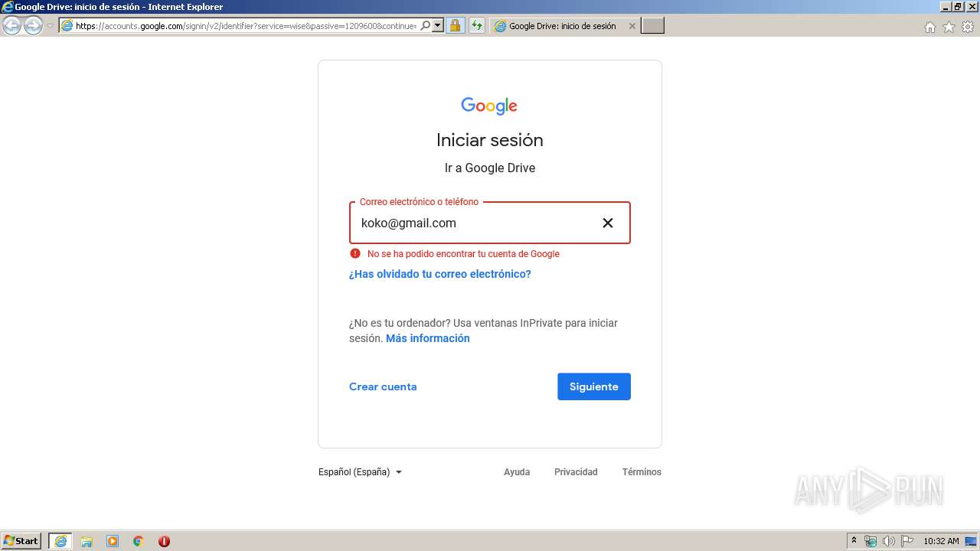Expand the address bar autocomplete dropdown
The height and width of the screenshot is (551, 980).
[438, 25]
